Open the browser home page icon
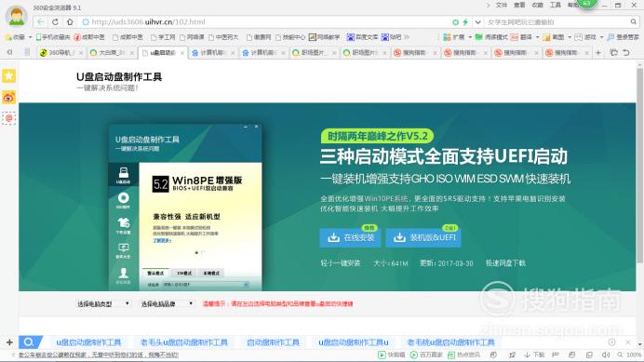Screen dimensions: 644x362 pyautogui.click(x=70, y=21)
